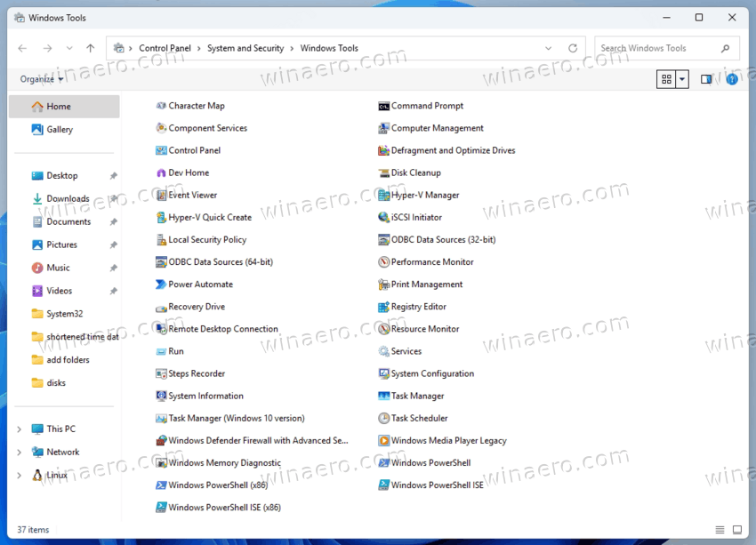Open the Registry Editor icon
756x545 pixels.
click(x=384, y=307)
